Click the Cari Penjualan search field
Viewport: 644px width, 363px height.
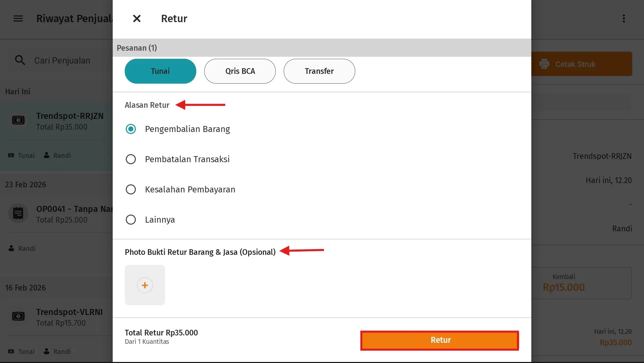[x=62, y=60]
